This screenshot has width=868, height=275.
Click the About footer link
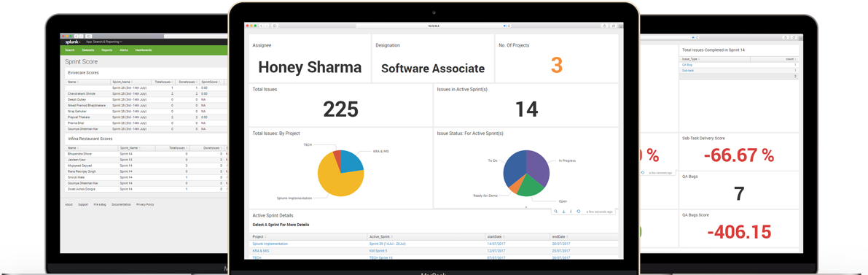(69, 204)
